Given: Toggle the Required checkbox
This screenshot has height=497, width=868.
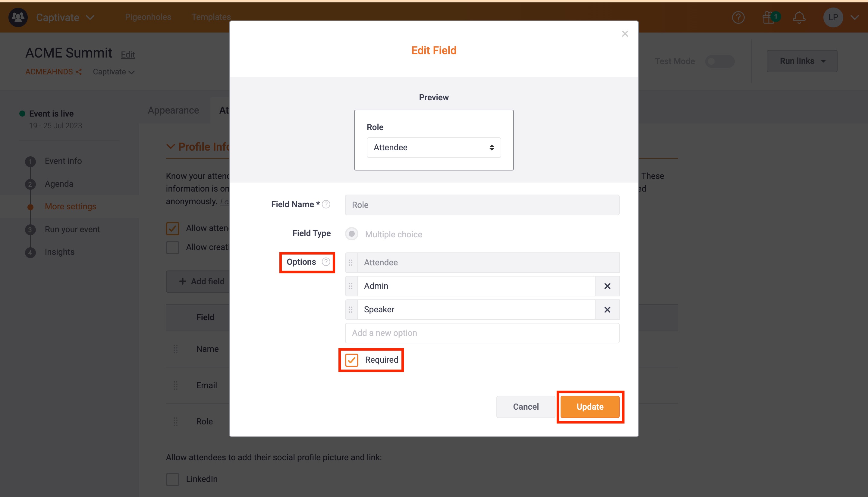Looking at the screenshot, I should 352,360.
